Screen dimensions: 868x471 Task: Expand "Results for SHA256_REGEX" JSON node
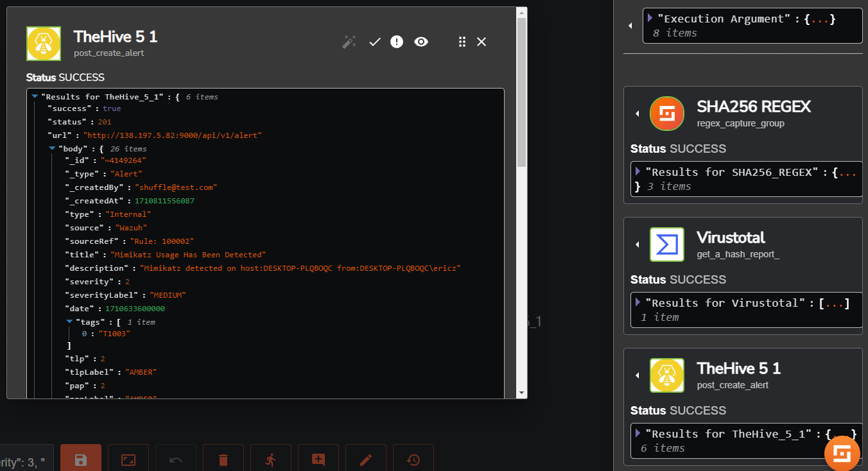pyautogui.click(x=638, y=171)
